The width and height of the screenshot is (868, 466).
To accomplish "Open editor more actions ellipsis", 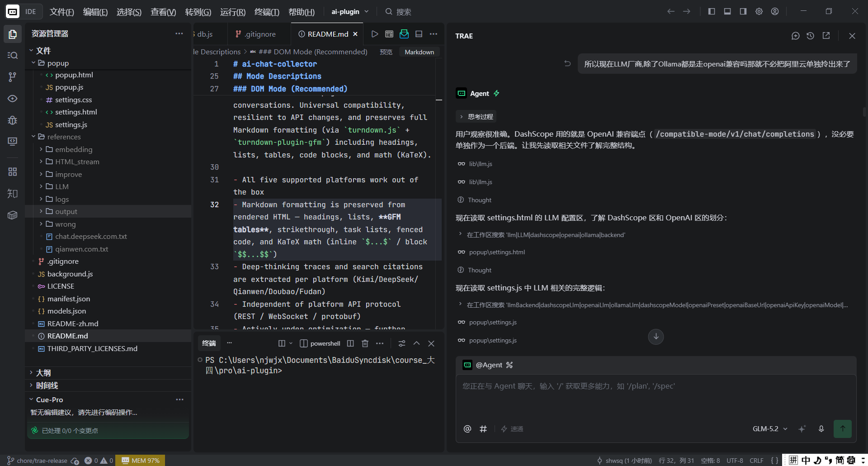I will pos(434,34).
